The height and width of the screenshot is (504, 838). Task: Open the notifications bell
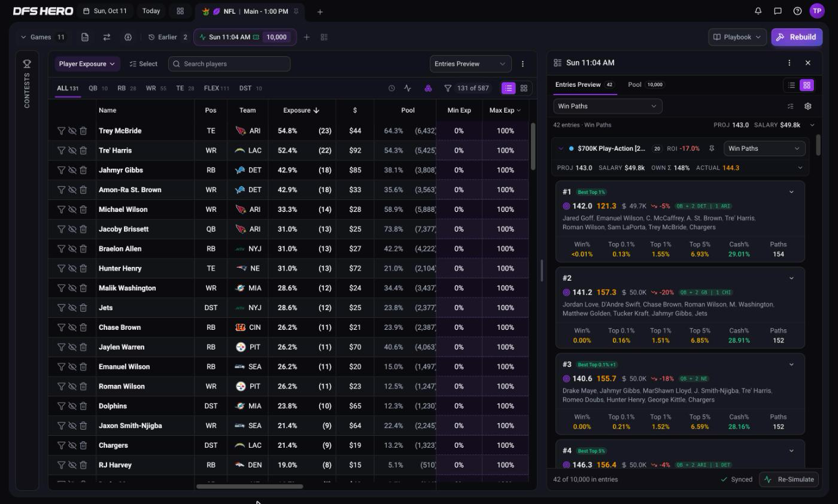(x=758, y=11)
